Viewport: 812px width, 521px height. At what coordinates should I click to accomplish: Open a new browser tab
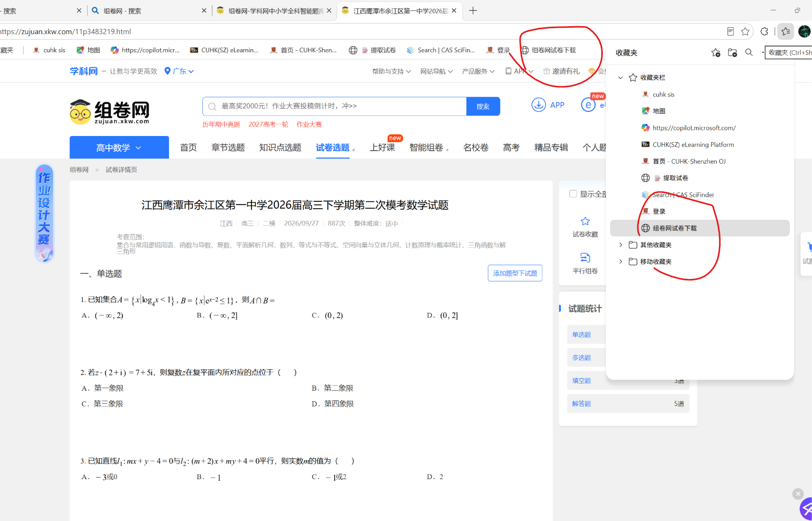pyautogui.click(x=473, y=10)
